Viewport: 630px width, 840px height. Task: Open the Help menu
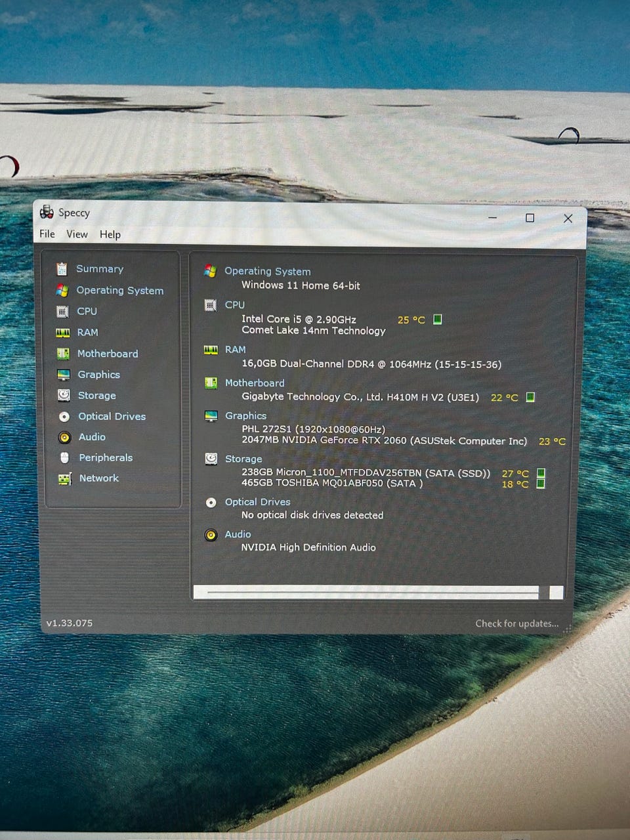(x=110, y=234)
